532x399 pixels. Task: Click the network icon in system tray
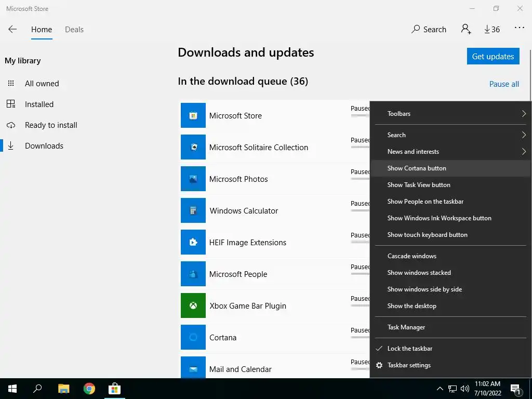coord(453,389)
